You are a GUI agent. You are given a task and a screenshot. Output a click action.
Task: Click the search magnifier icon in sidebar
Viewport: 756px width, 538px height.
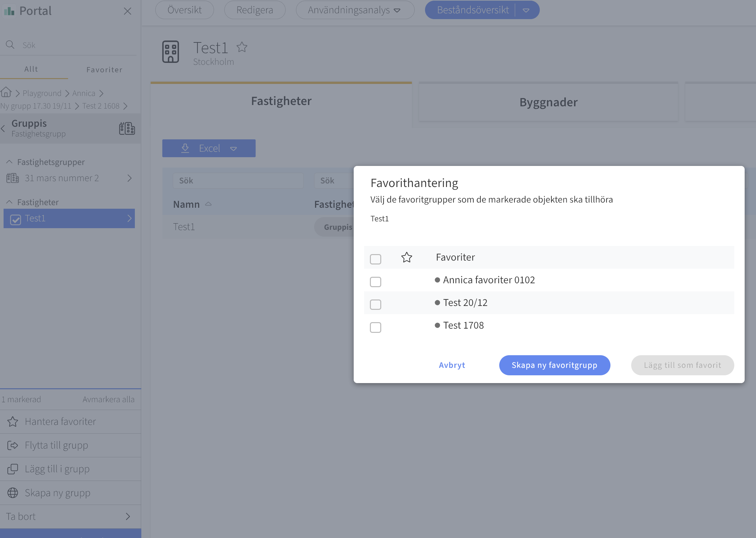click(x=10, y=45)
